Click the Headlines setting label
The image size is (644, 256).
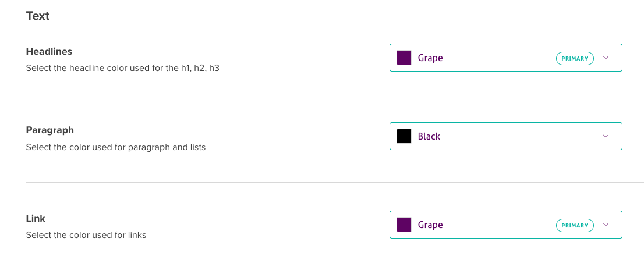(x=49, y=52)
